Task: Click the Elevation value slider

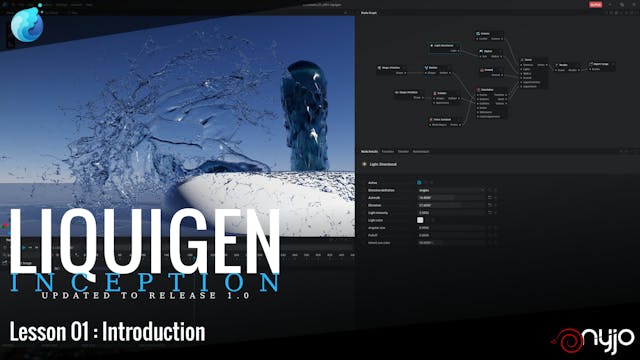Action: click(x=451, y=205)
